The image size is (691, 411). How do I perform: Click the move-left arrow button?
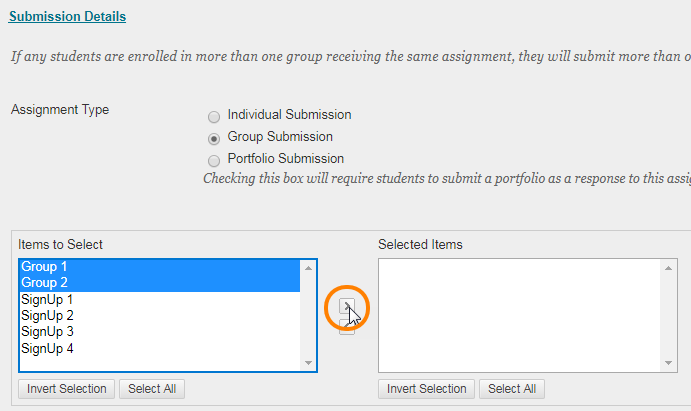pos(346,328)
